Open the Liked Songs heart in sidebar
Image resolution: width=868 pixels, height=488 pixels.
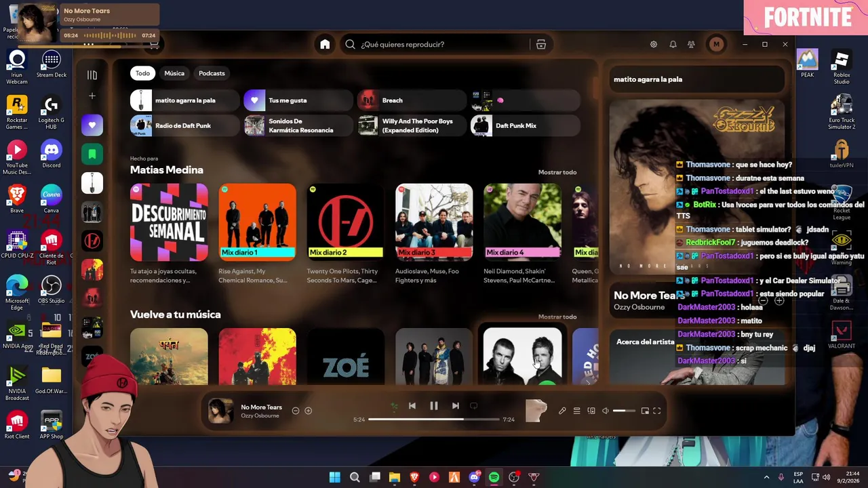92,125
